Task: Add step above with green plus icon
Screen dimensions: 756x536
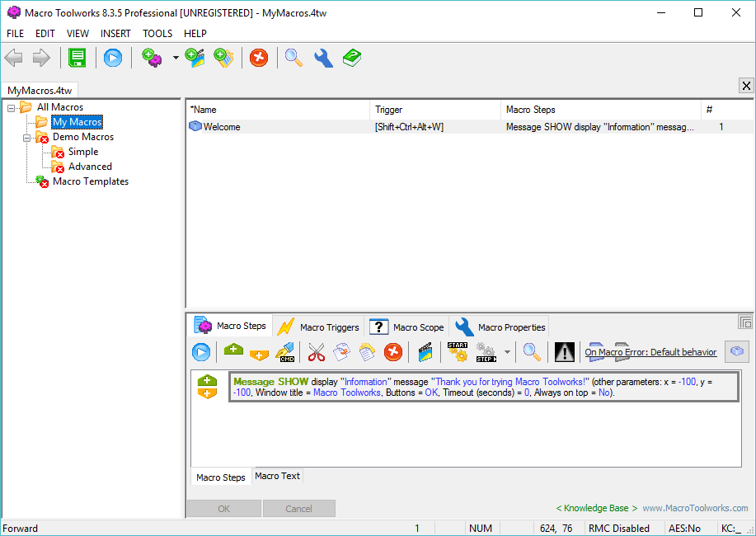Action: pos(233,350)
